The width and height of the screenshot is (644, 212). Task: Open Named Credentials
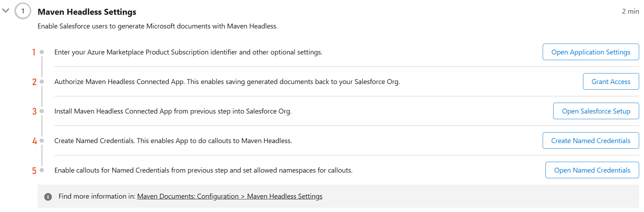[592, 170]
